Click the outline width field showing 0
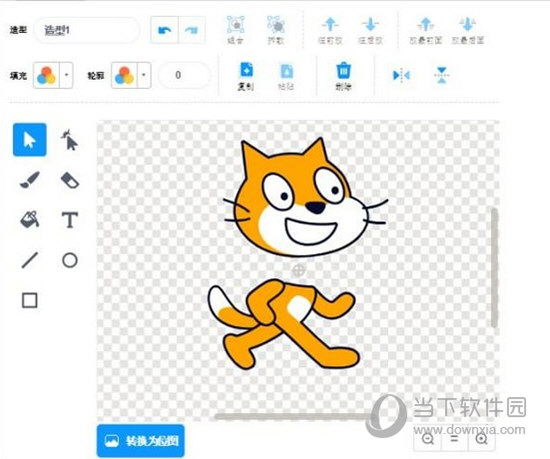 [184, 75]
